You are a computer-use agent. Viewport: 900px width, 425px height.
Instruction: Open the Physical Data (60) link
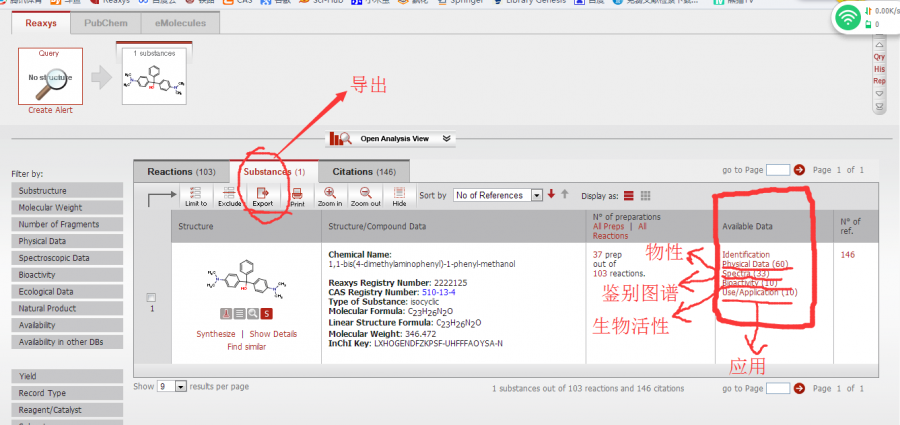(755, 264)
